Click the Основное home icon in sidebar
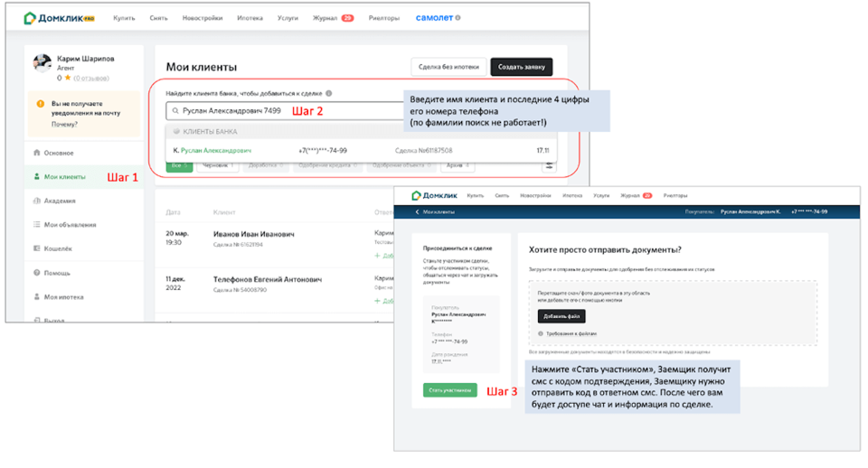This screenshot has width=868, height=468. tap(36, 153)
